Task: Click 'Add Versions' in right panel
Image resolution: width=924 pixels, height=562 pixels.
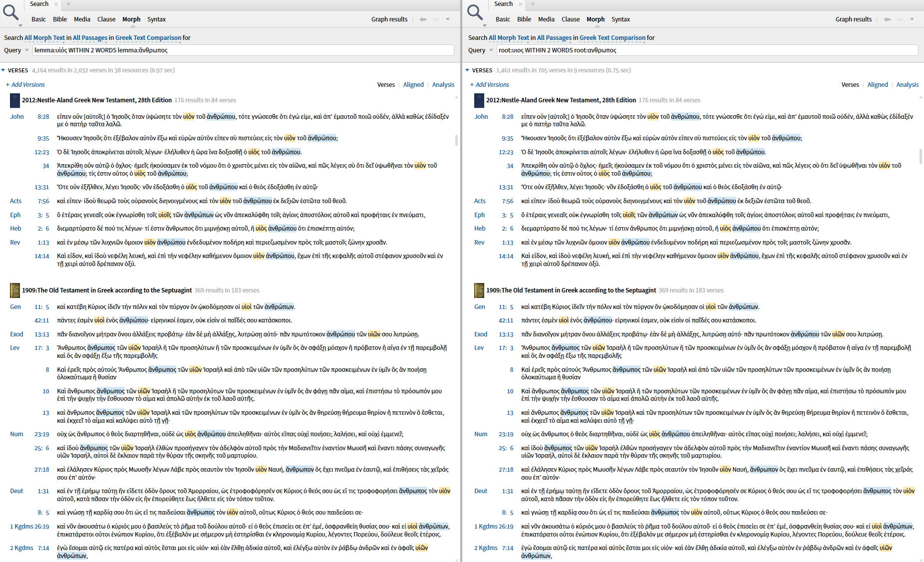Action: 490,85
